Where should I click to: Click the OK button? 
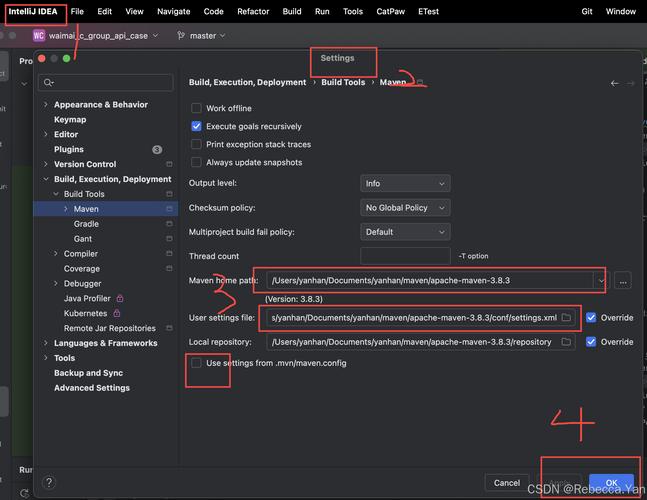point(611,483)
